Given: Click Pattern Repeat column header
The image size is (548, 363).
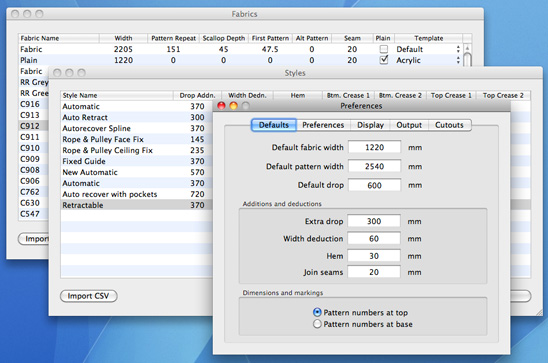Looking at the screenshot, I should click(173, 38).
